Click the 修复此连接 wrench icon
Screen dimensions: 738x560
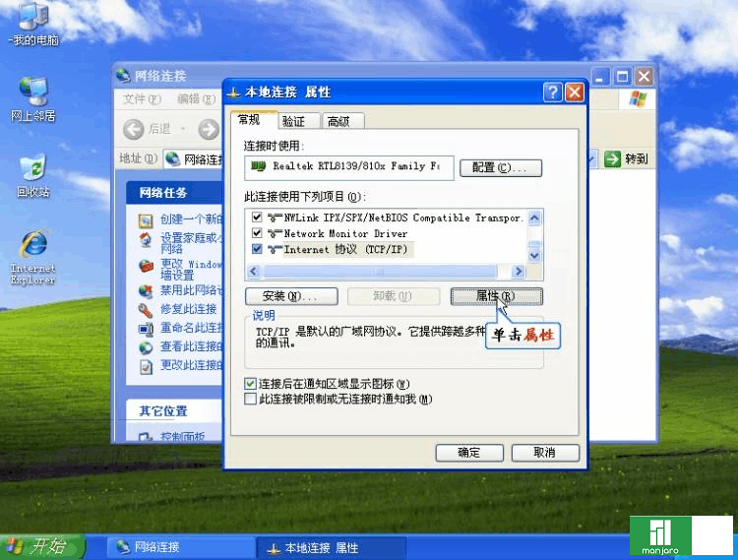coord(146,310)
